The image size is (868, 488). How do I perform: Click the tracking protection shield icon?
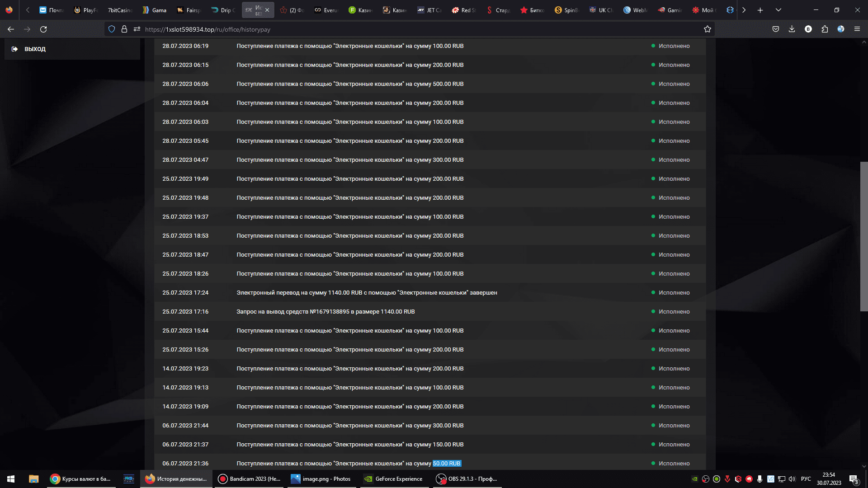point(112,29)
